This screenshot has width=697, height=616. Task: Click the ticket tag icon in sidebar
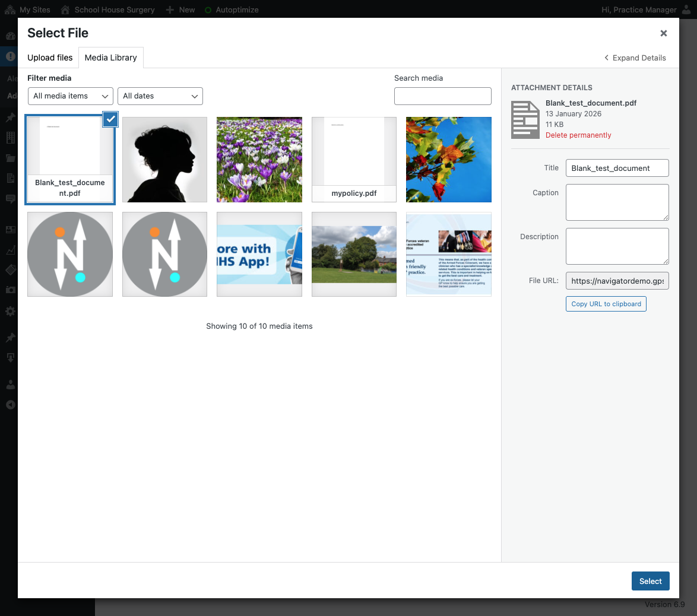click(x=11, y=270)
